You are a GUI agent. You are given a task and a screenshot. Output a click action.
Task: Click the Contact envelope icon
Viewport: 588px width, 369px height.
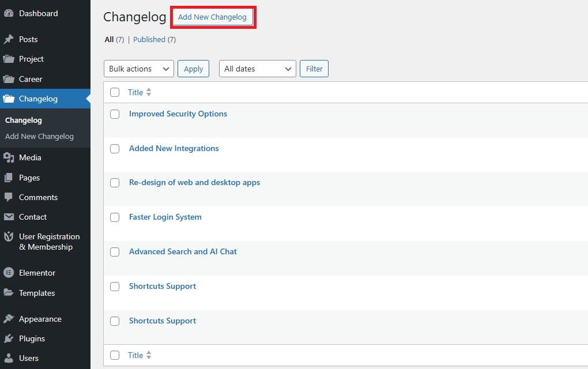point(9,217)
